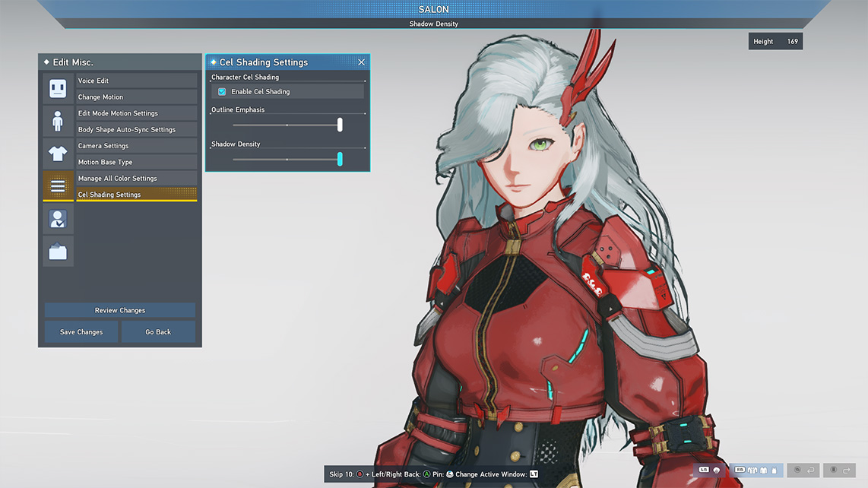The width and height of the screenshot is (868, 488).
Task: Select the shirt outfit icon in sidebar
Action: tap(58, 154)
